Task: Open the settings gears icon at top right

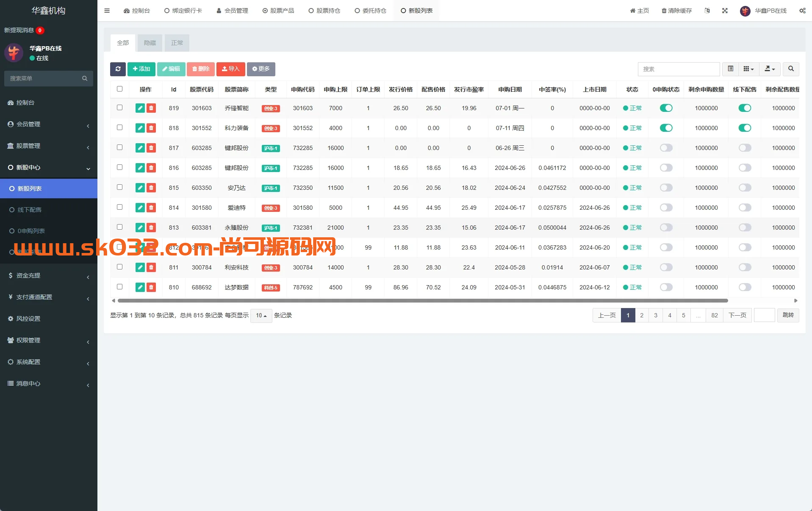Action: (802, 11)
